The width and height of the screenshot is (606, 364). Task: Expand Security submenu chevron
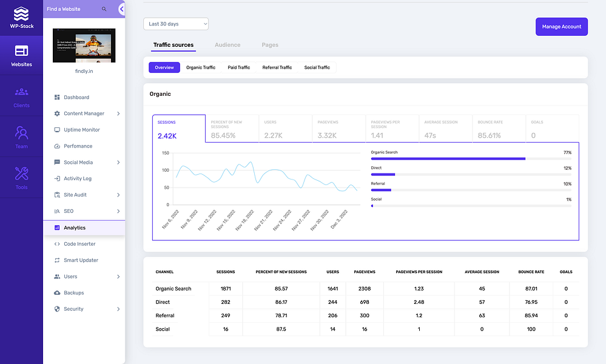pos(118,309)
